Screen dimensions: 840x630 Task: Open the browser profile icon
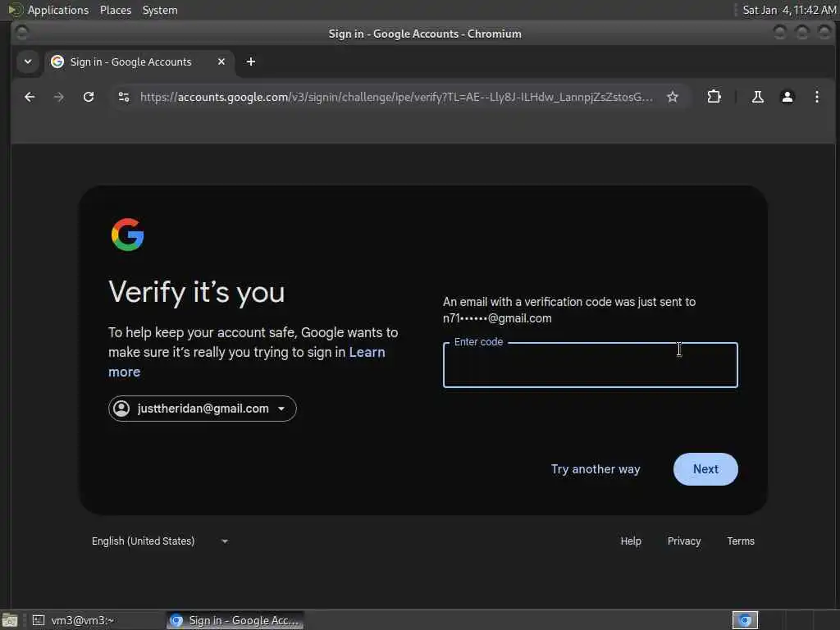pyautogui.click(x=787, y=97)
